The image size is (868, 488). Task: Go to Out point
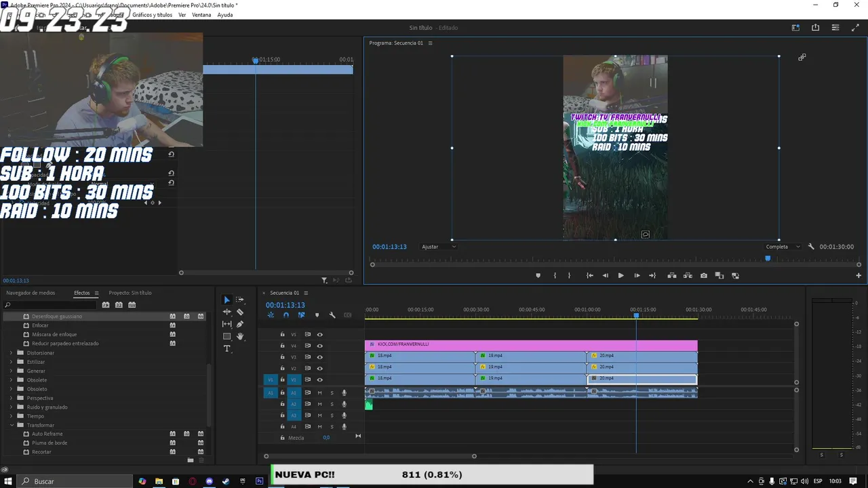click(x=652, y=276)
